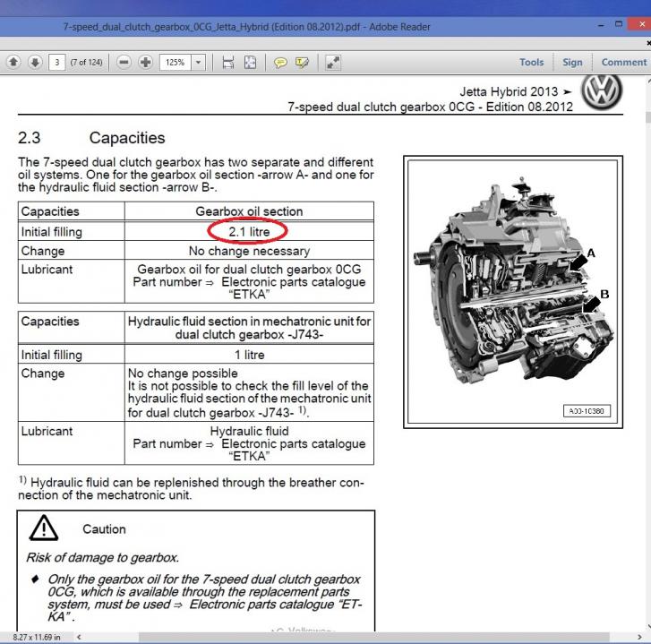Click the page size 8.27 x 11.69 in label
This screenshot has width=651, height=644.
pyautogui.click(x=37, y=637)
